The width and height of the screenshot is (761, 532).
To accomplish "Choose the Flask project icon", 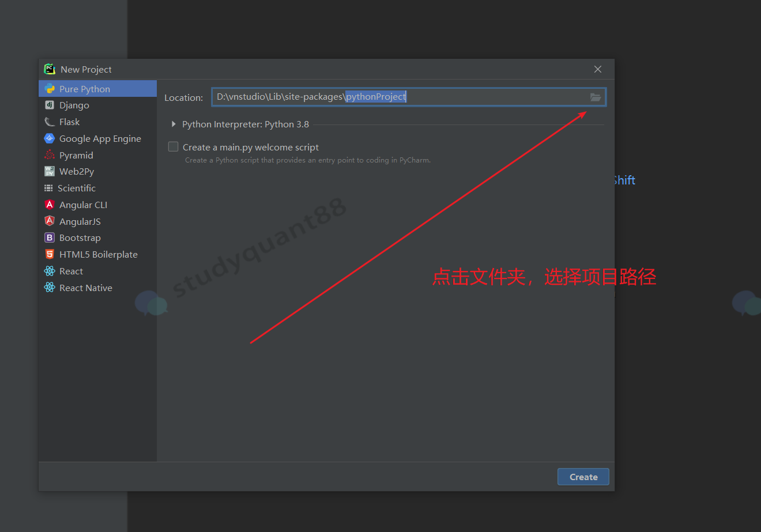I will tap(50, 122).
